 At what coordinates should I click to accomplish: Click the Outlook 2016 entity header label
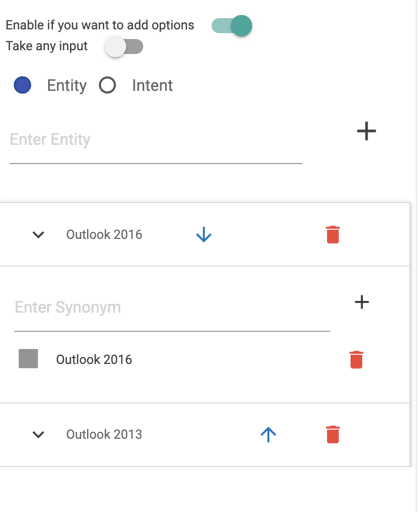click(x=104, y=235)
